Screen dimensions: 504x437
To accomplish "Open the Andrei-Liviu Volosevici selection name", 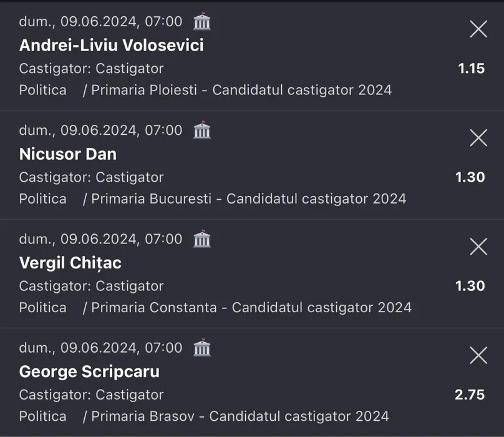I will coord(112,45).
